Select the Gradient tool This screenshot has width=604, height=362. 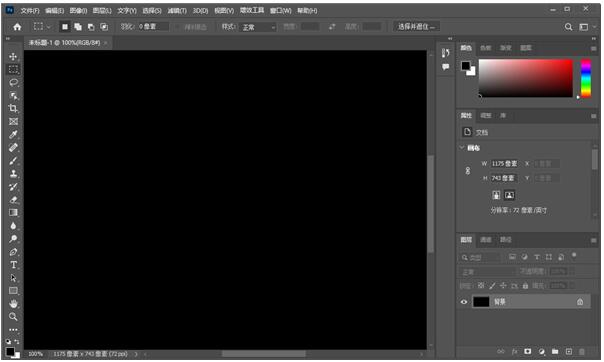13,213
